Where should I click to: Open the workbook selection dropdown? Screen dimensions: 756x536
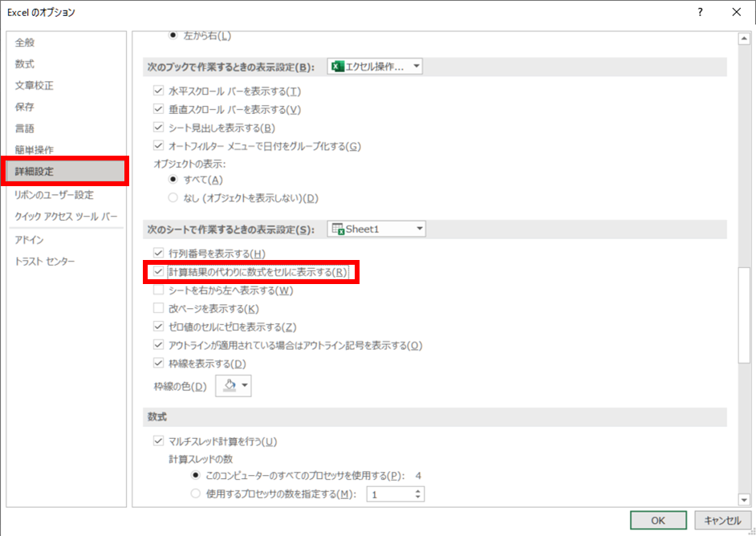375,67
